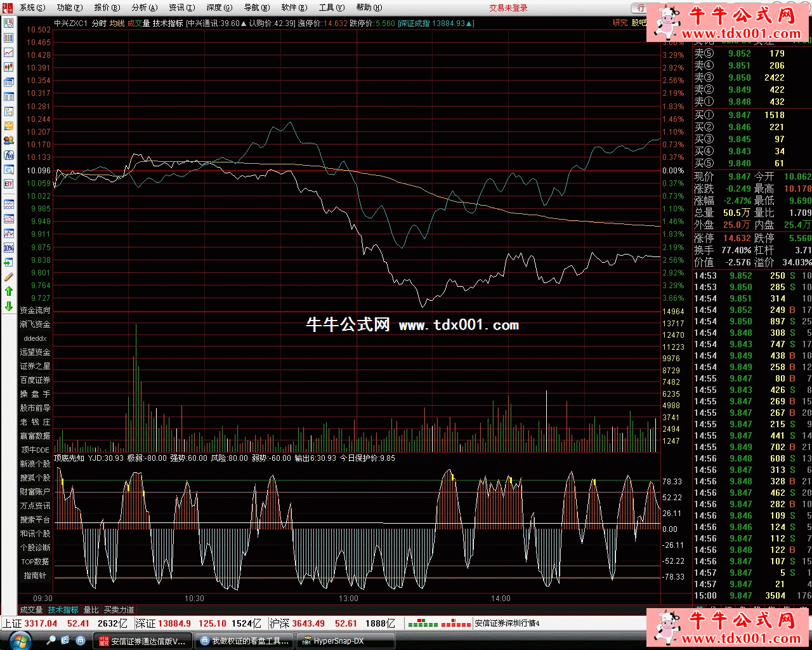Click the 资金流向 side button

coord(35,310)
